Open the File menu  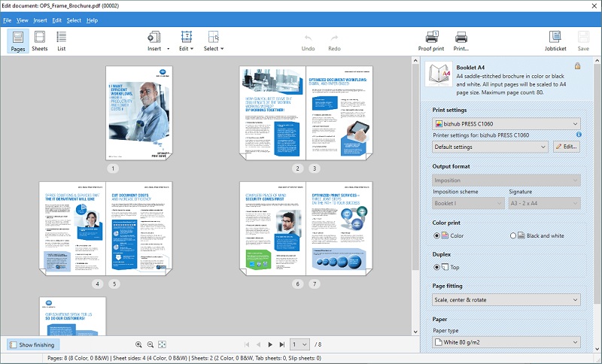(8, 20)
